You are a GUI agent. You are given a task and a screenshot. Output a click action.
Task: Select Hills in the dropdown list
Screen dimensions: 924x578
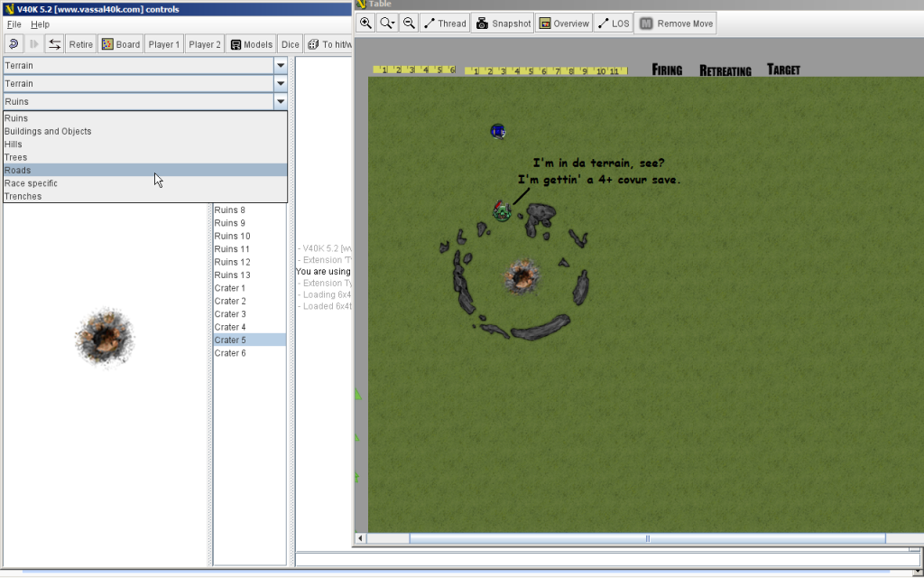click(145, 144)
